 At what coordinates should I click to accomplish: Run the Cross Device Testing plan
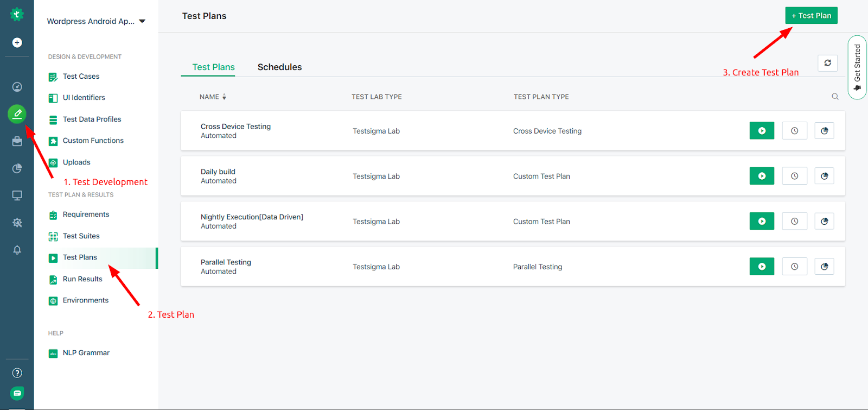coord(762,131)
